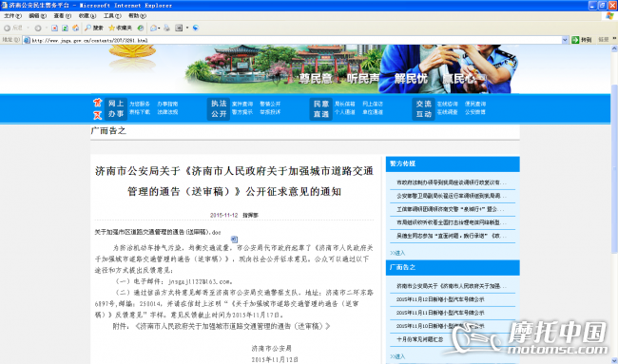Click the Windows flag logo icon
Image resolution: width=618 pixels, height=364 pixels.
pyautogui.click(x=609, y=16)
